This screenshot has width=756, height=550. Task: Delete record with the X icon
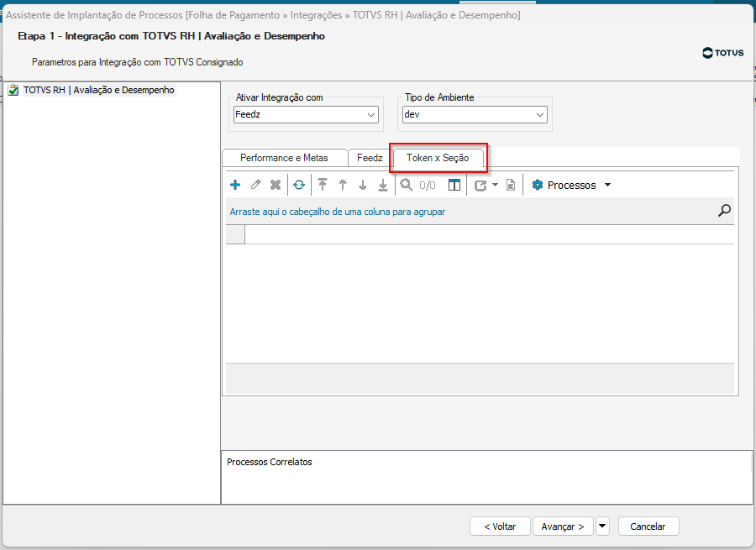(276, 185)
